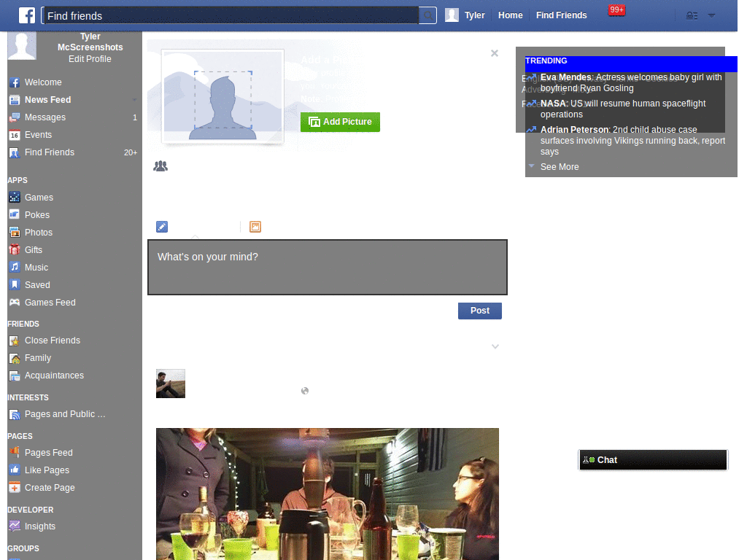Screen dimensions: 747x560
Task: Click the Gifts app icon
Action: pos(15,250)
